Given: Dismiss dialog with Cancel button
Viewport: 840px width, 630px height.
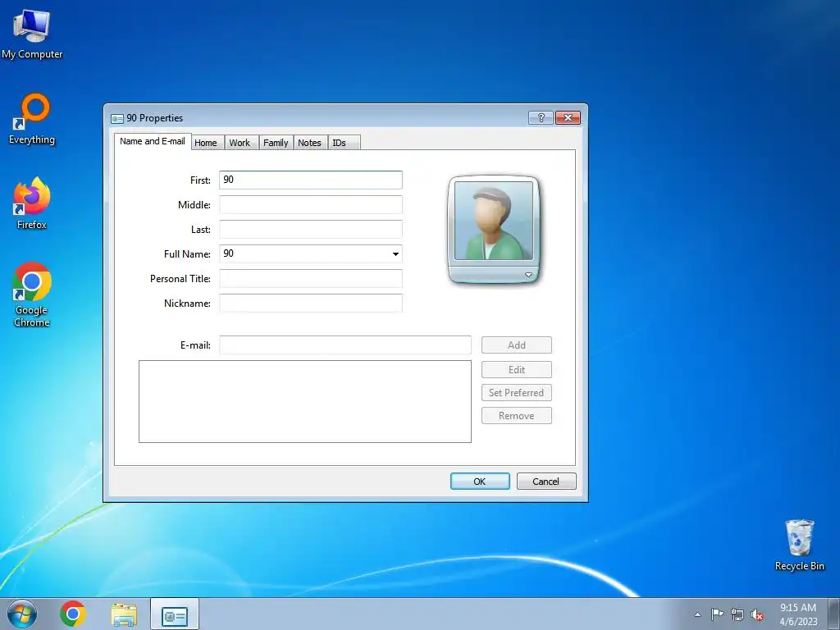Looking at the screenshot, I should click(546, 481).
